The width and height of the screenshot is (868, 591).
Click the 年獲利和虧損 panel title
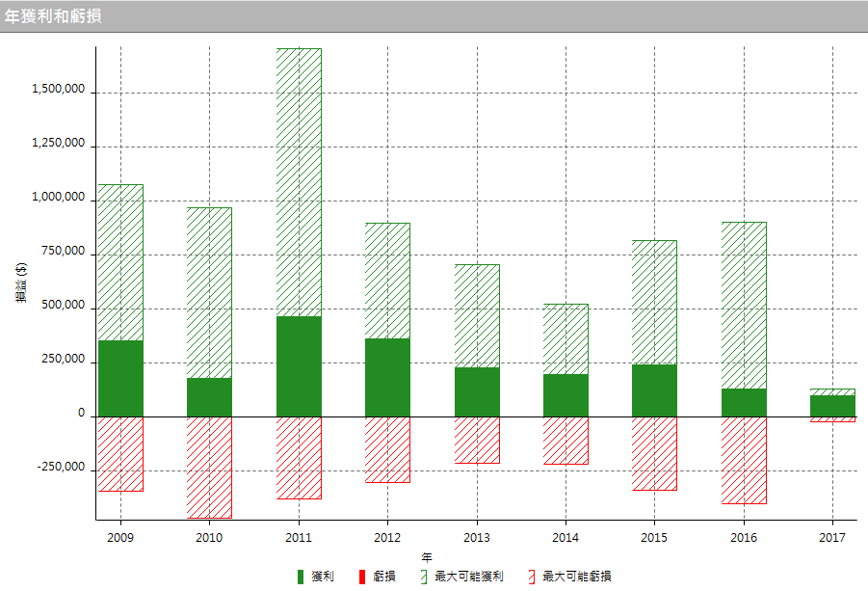point(53,16)
